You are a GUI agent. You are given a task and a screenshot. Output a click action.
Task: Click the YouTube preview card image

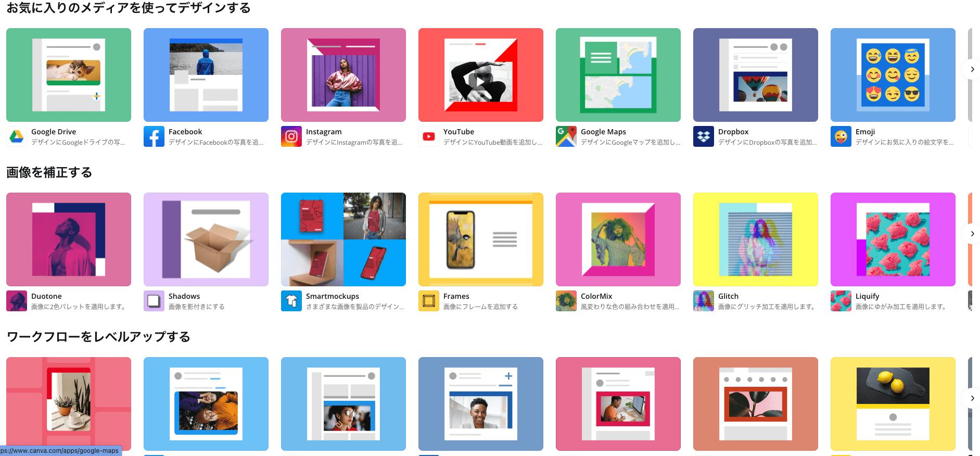pos(480,75)
